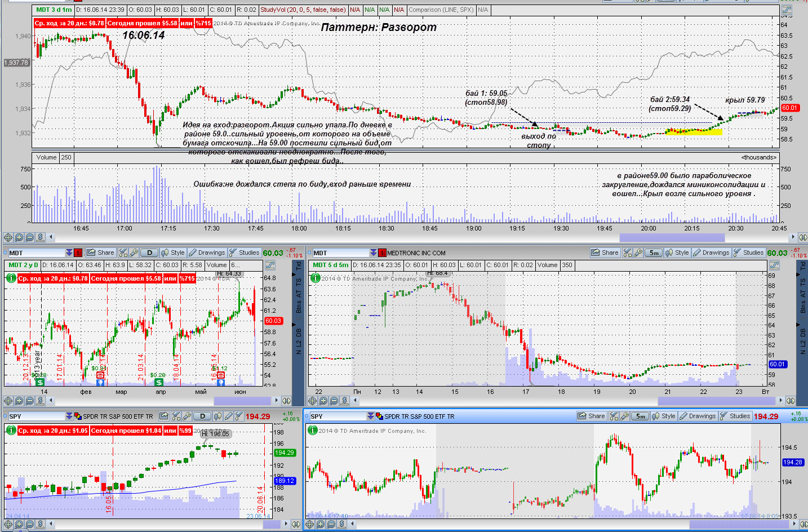Open 5m timeframe selector in MDT 5m toolbar
Screen dimensions: 808x532
click(654, 252)
